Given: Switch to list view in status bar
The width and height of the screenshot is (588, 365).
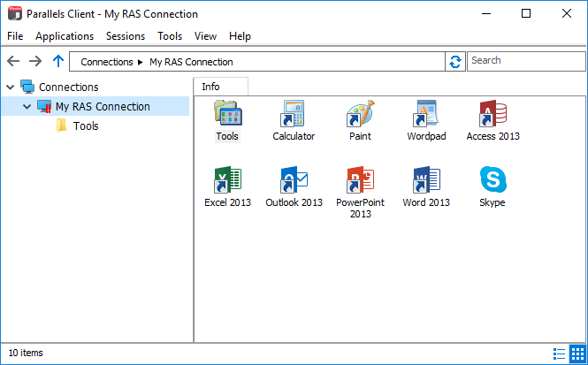Looking at the screenshot, I should [559, 354].
